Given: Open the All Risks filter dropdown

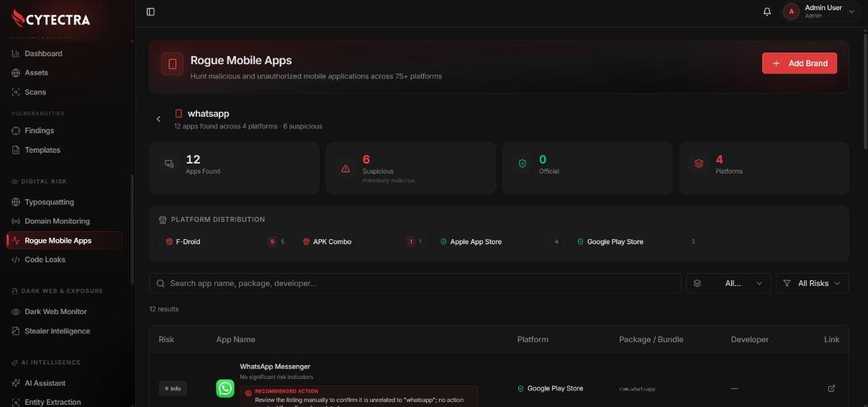Looking at the screenshot, I should coord(812,283).
